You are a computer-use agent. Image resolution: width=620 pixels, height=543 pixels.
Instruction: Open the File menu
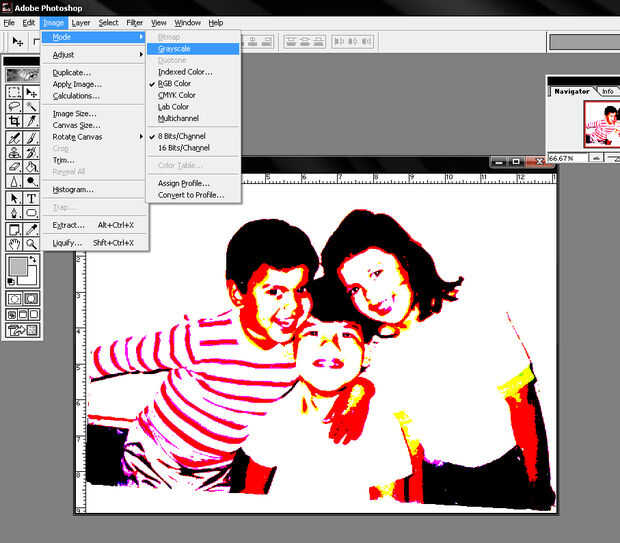pos(9,23)
